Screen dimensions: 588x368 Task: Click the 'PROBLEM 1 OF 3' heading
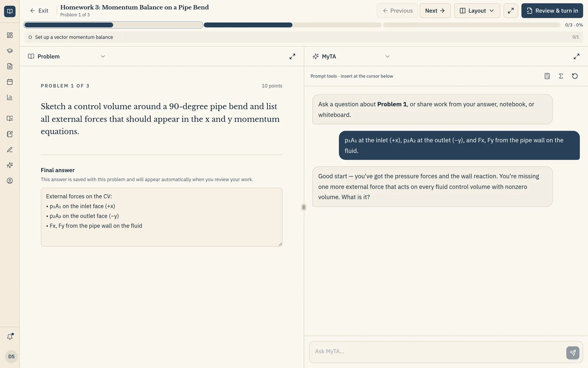click(65, 86)
